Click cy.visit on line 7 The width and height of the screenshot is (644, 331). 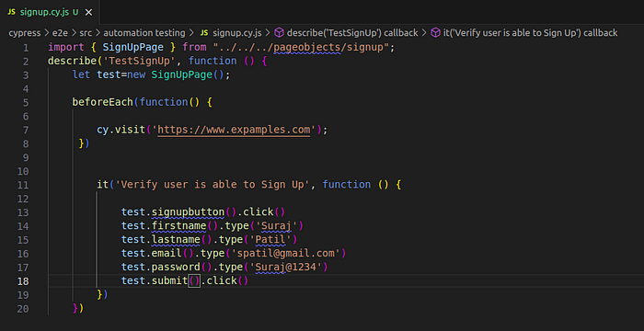pyautogui.click(x=121, y=130)
